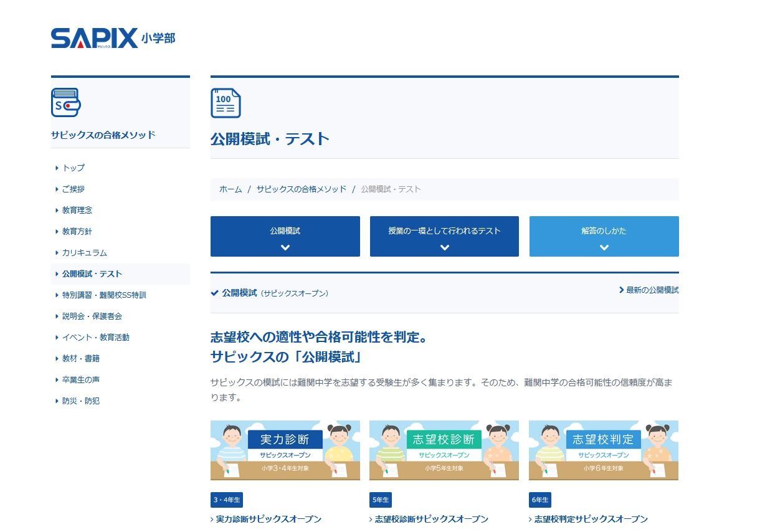Click the arrow icon beside 実力診断サピックスオープン

212,519
